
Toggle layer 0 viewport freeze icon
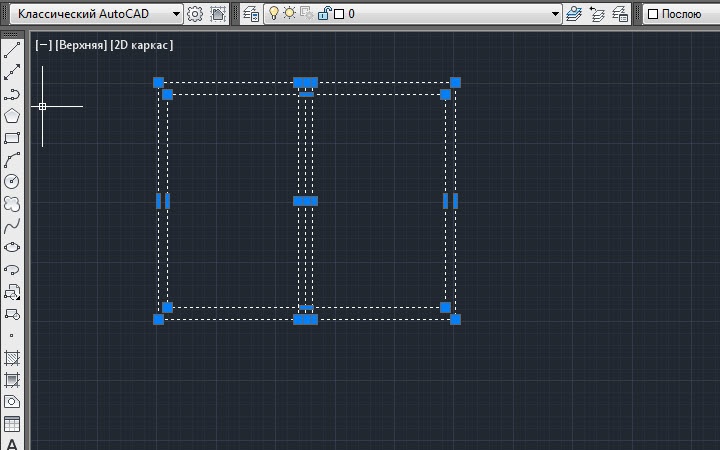(x=306, y=13)
